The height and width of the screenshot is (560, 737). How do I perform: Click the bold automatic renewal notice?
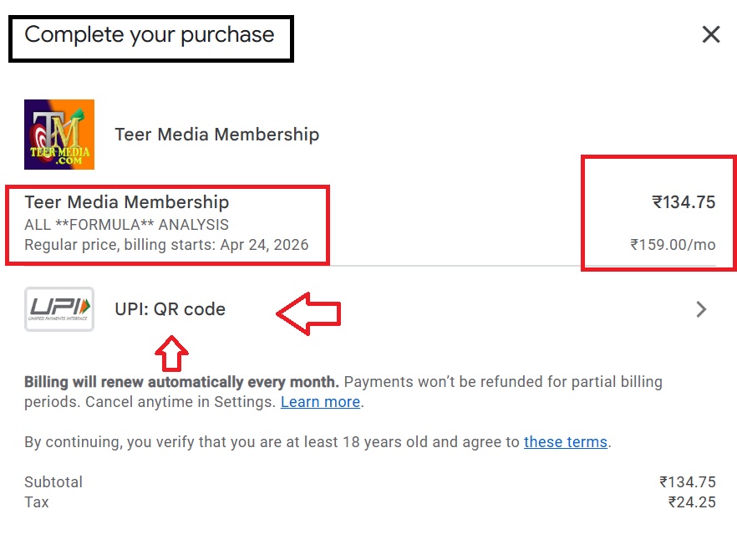point(181,382)
